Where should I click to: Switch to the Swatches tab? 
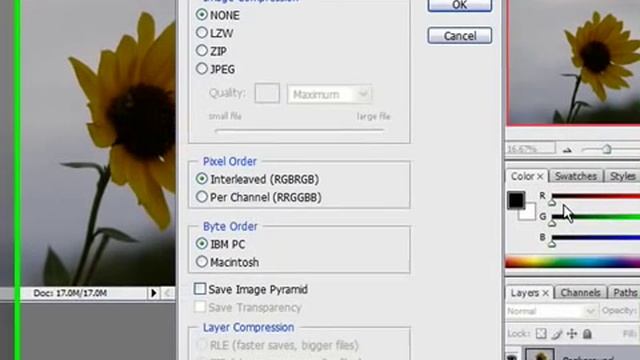(x=576, y=176)
